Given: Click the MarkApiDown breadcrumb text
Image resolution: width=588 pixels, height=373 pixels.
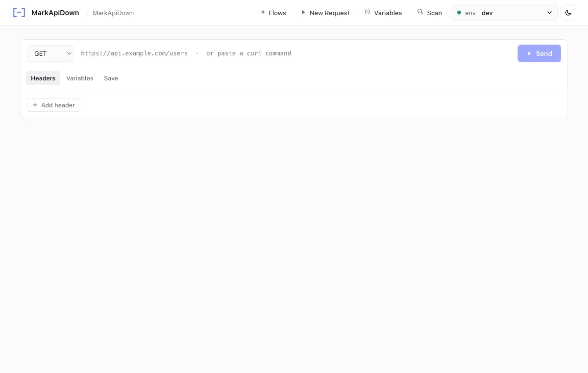Looking at the screenshot, I should (113, 13).
